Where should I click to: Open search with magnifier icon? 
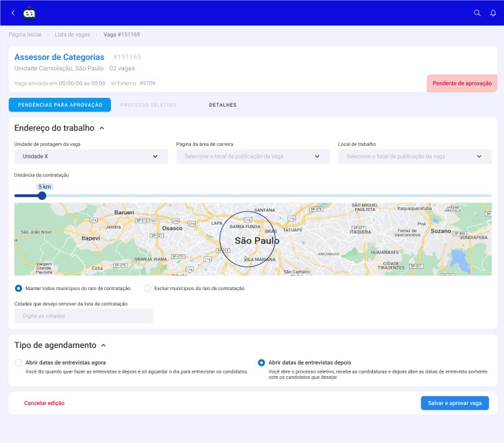point(477,12)
